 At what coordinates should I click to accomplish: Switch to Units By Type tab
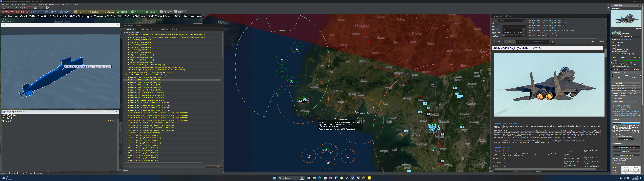pos(164,29)
